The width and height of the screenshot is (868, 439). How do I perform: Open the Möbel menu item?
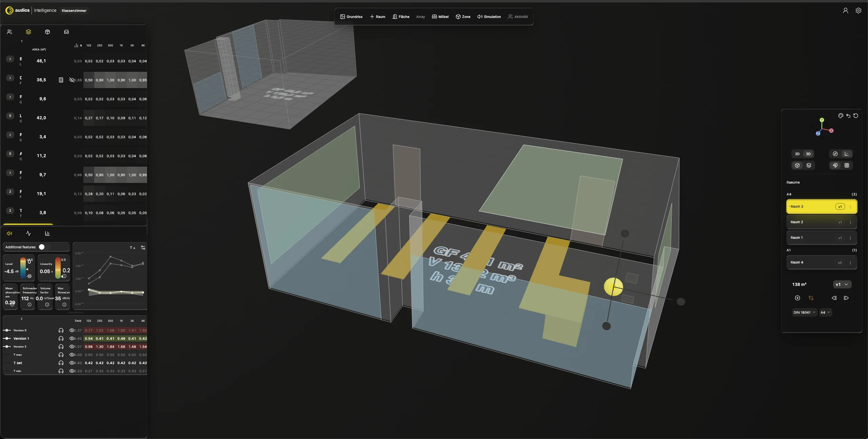[440, 17]
